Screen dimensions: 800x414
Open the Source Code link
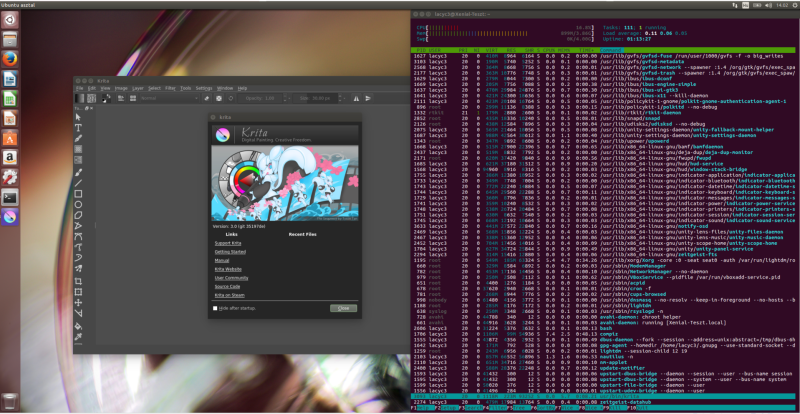tap(227, 286)
